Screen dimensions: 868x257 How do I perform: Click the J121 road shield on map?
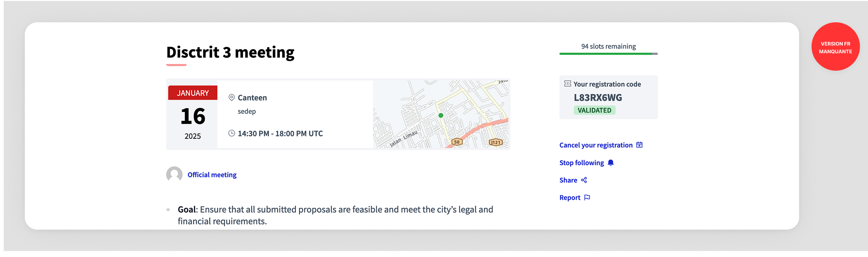pos(496,142)
